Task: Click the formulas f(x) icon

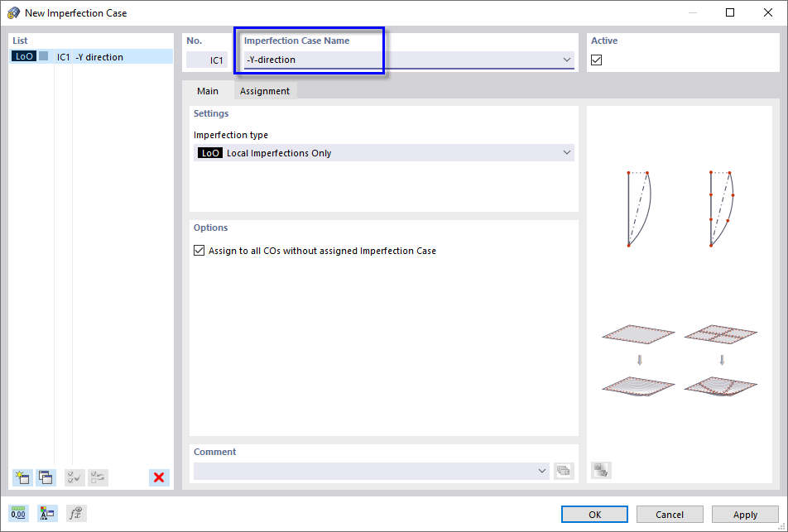Action: (75, 513)
